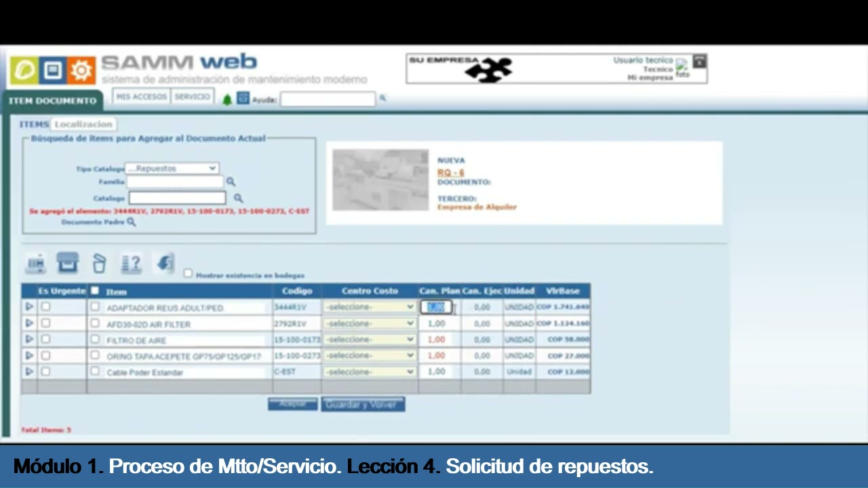Click the document thumbnail image
868x488 pixels.
point(380,180)
